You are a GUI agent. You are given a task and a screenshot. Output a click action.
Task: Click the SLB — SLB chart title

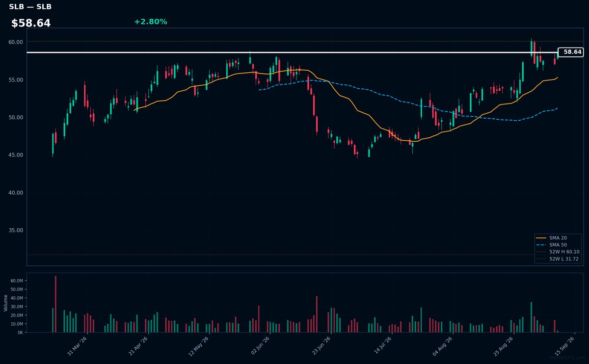30,7
